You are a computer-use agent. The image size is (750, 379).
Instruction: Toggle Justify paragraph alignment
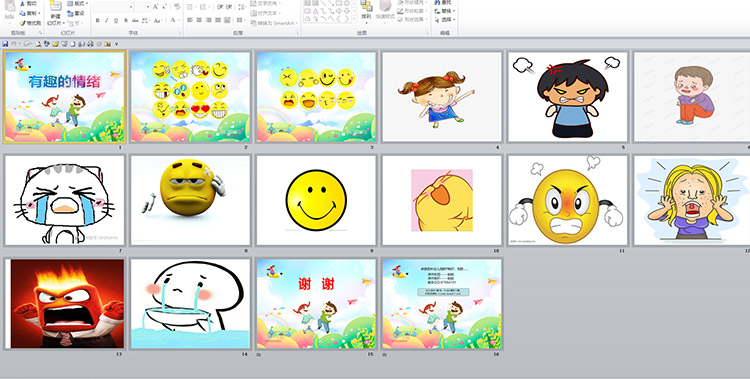[218, 20]
